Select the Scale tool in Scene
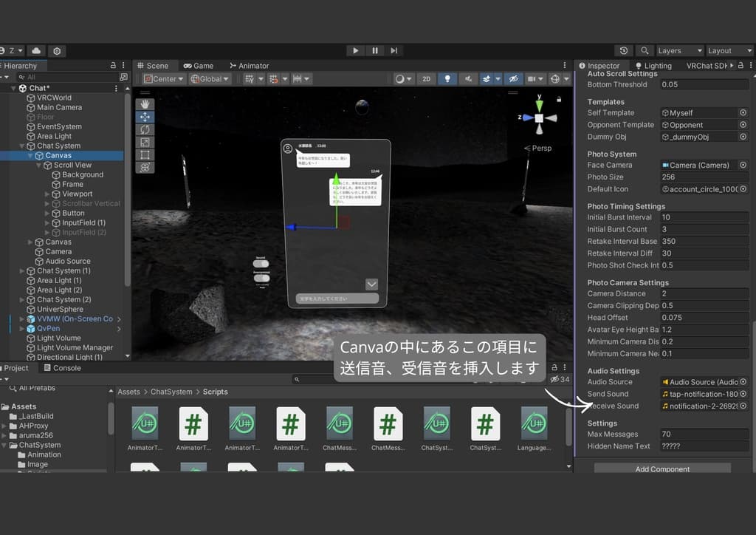The image size is (756, 535). point(145,142)
